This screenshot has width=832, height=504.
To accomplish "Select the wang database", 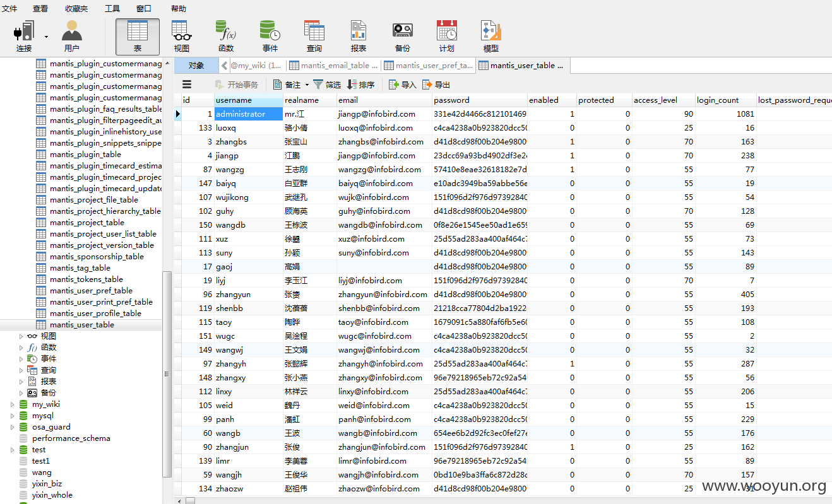I will tap(42, 472).
